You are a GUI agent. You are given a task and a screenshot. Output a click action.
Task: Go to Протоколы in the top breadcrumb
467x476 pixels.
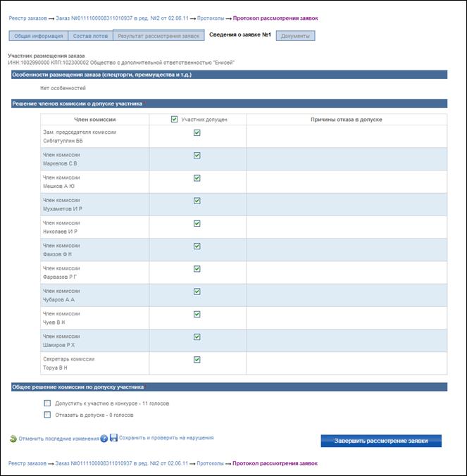(211, 18)
